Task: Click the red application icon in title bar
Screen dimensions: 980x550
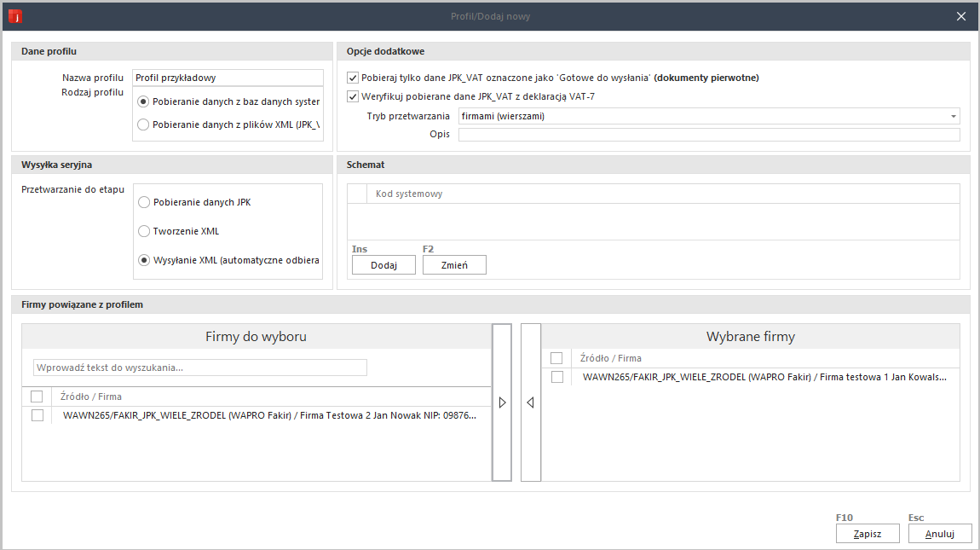Action: pos(14,16)
